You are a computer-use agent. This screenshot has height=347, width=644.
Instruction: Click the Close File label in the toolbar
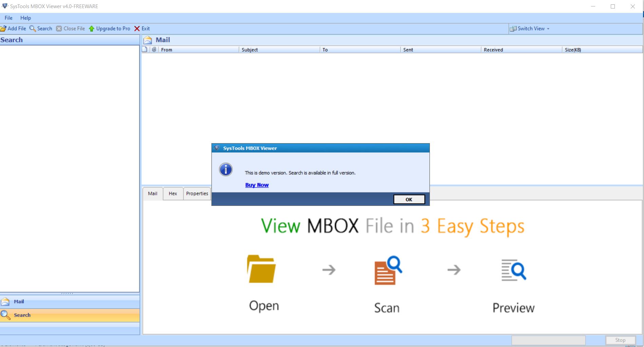point(74,28)
